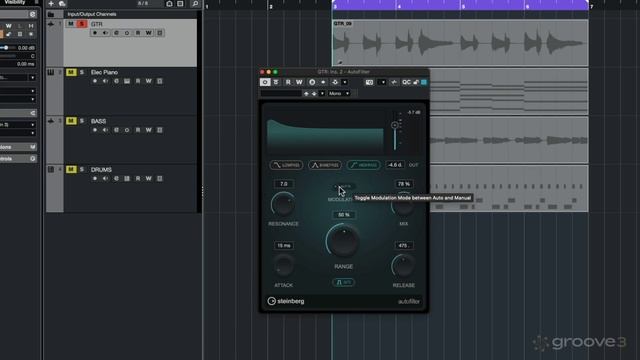Click the snapshot camera icon in AutoFilter

point(369,82)
